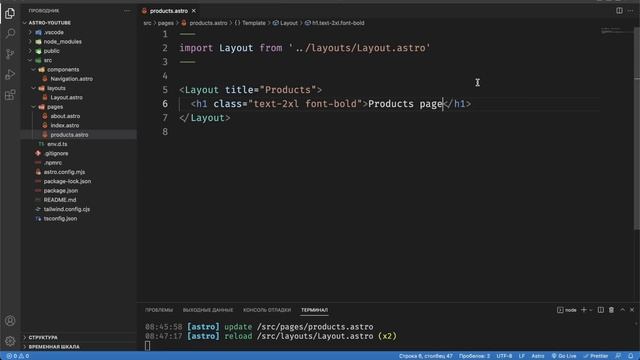Open env.d.ts in the file tree
The height and width of the screenshot is (360, 640).
(57, 144)
